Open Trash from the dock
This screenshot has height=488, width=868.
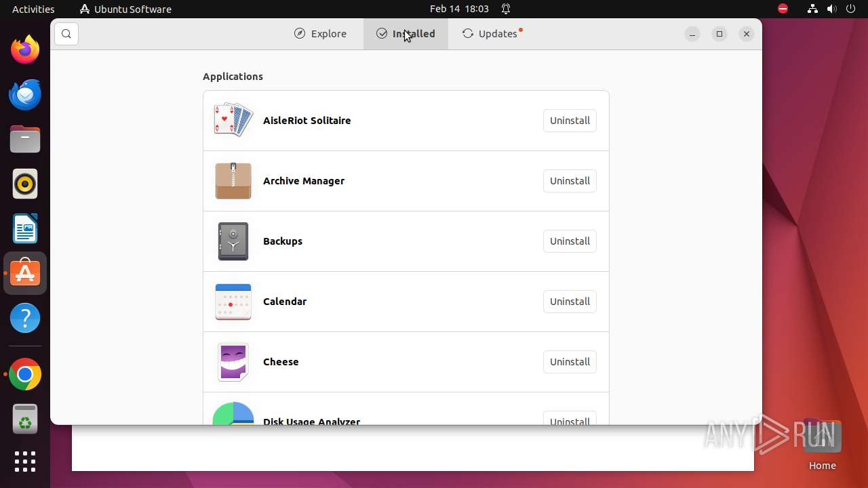point(25,419)
